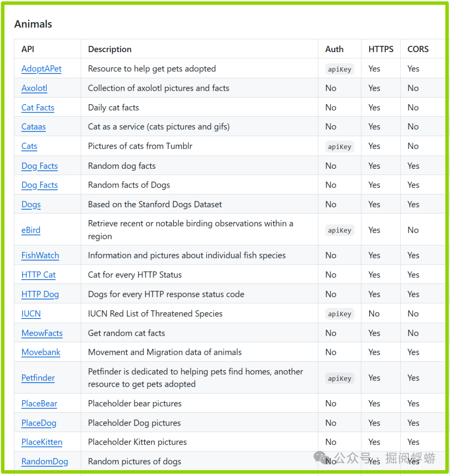
Task: Click the Axolotl API link
Action: click(x=34, y=88)
